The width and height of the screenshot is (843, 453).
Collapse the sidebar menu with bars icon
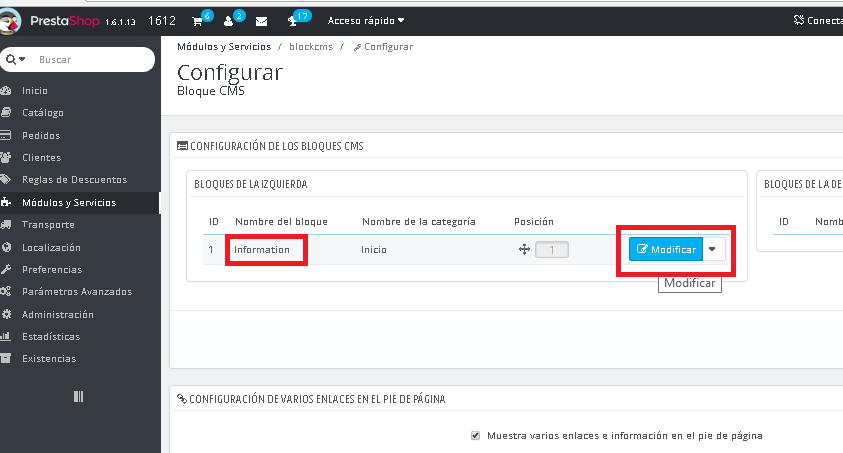[79, 397]
